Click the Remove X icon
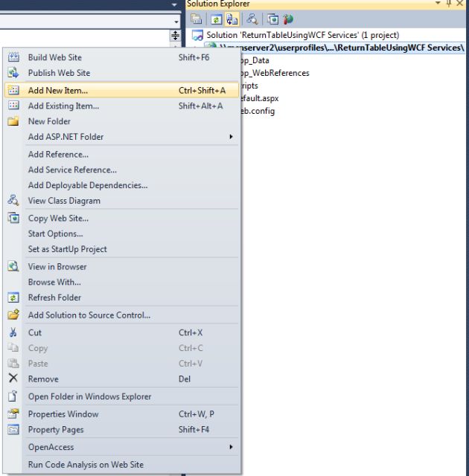The width and height of the screenshot is (469, 476). tap(13, 379)
